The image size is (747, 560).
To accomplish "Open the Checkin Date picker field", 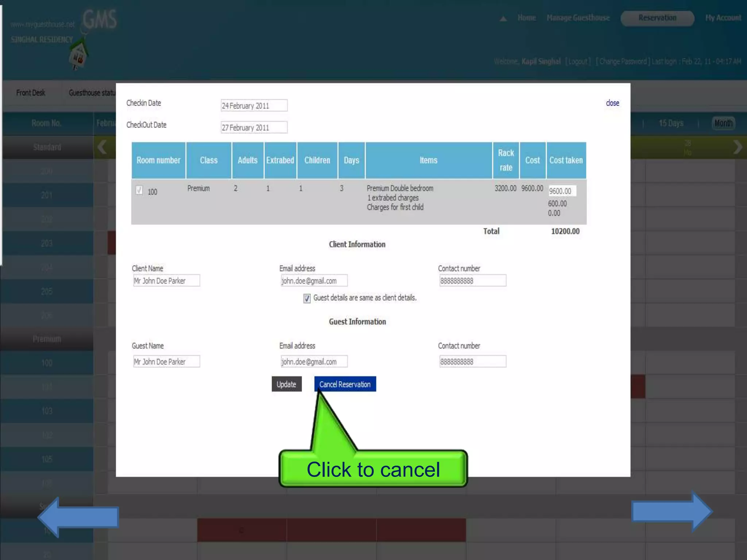I will point(254,106).
